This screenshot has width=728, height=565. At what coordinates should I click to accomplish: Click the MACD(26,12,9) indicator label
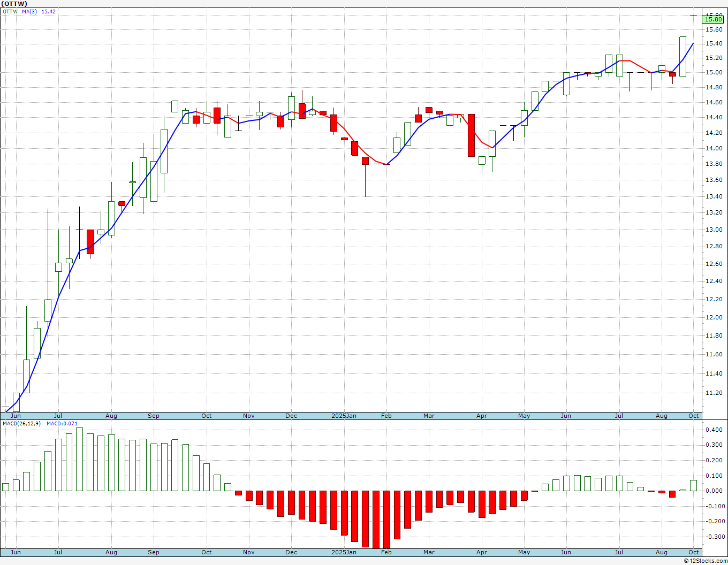pos(21,424)
